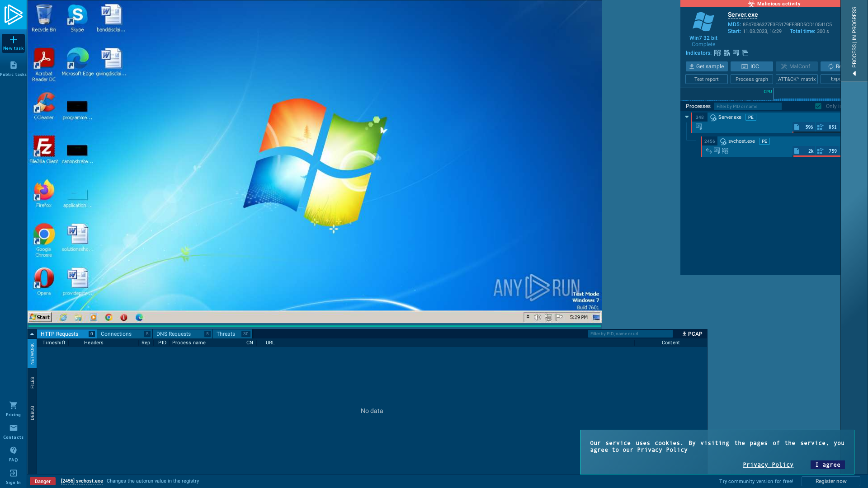Click the network arrows icon under svchost.exe
The width and height of the screenshot is (868, 488).
pos(709,151)
